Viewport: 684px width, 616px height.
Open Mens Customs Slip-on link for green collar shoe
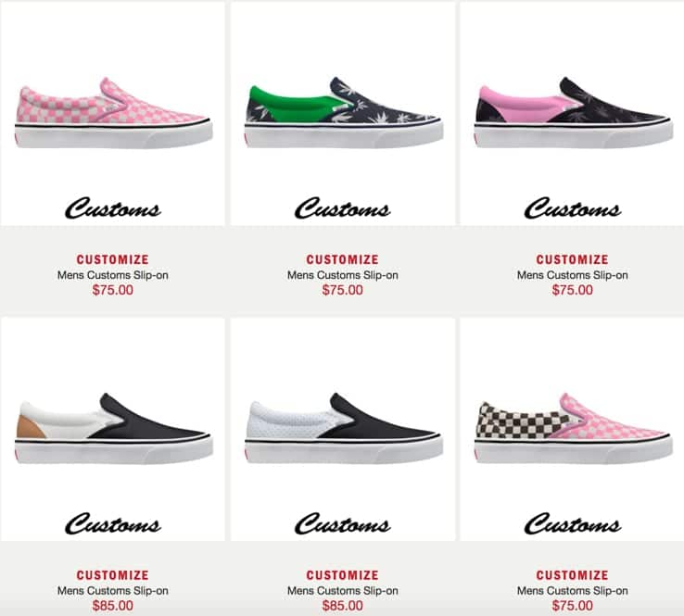tap(342, 275)
